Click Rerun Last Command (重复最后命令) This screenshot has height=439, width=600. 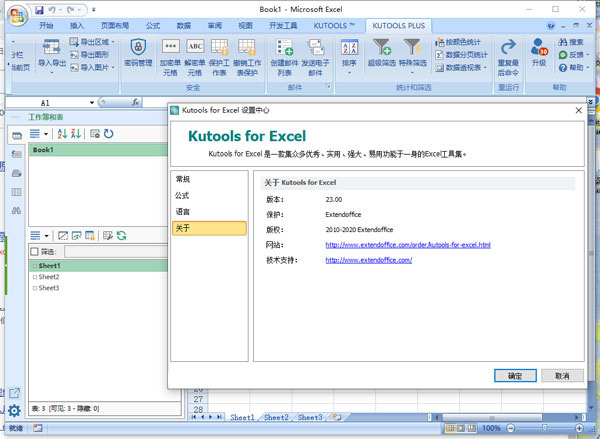[508, 57]
